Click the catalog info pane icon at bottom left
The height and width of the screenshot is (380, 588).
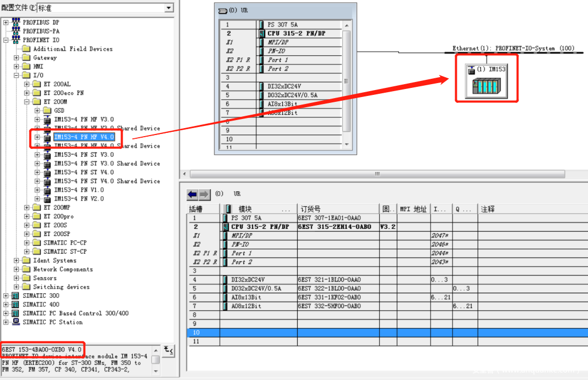click(x=168, y=351)
